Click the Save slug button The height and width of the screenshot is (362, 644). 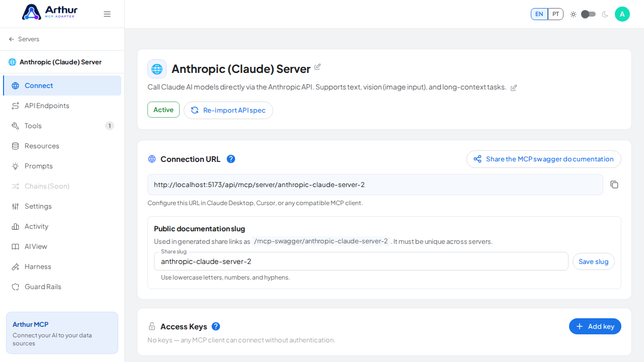[594, 261]
